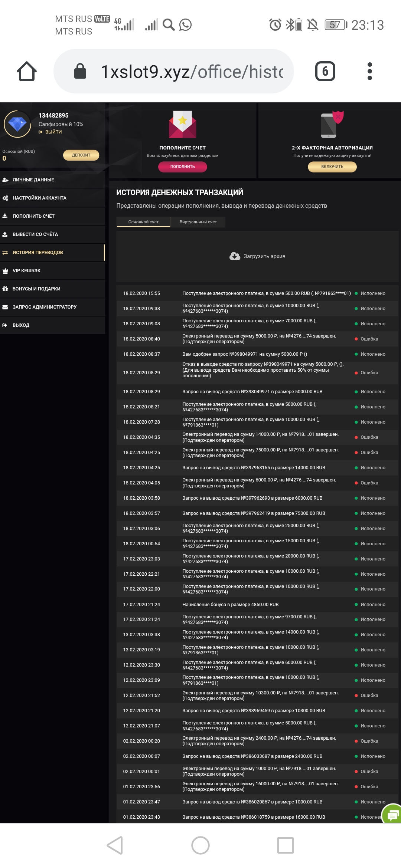The width and height of the screenshot is (401, 868).
Task: Click the gift box bonuses icon
Action: point(5,289)
